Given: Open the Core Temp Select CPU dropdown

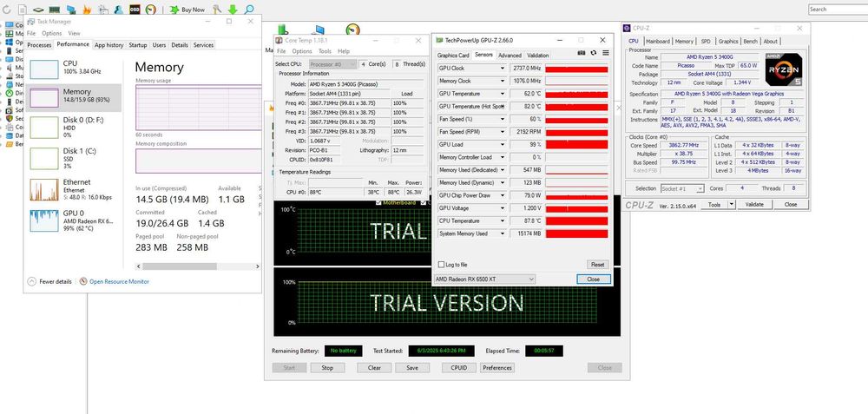Looking at the screenshot, I should coord(333,64).
